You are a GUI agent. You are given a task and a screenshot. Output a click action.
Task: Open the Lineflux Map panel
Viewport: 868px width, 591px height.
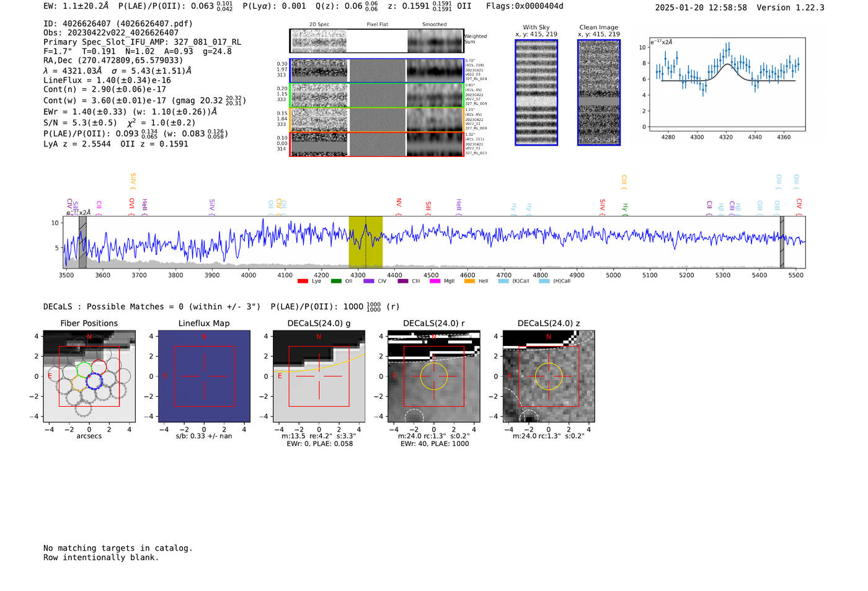click(x=204, y=376)
